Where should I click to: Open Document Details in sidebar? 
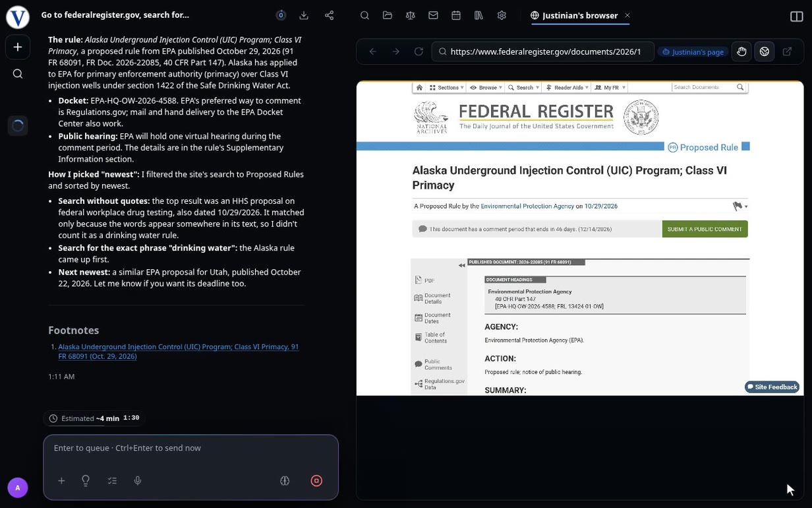point(433,298)
